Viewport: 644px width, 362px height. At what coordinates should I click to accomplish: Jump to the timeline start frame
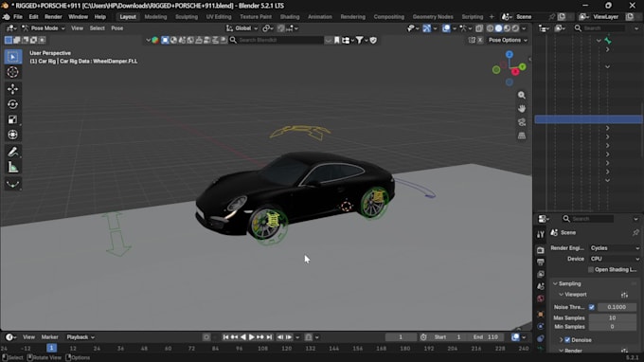click(225, 337)
